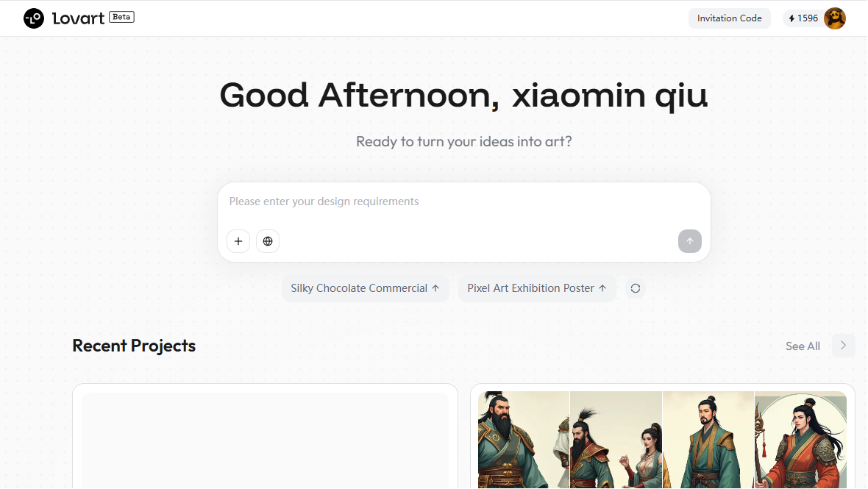Click the plus attachment button
Viewport: 868px width, 489px height.
(x=238, y=241)
